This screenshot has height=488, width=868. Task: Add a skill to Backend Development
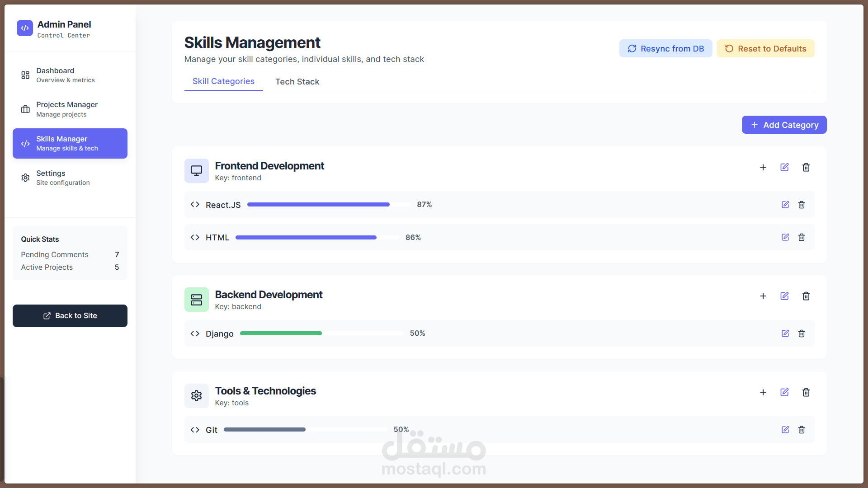[763, 296]
